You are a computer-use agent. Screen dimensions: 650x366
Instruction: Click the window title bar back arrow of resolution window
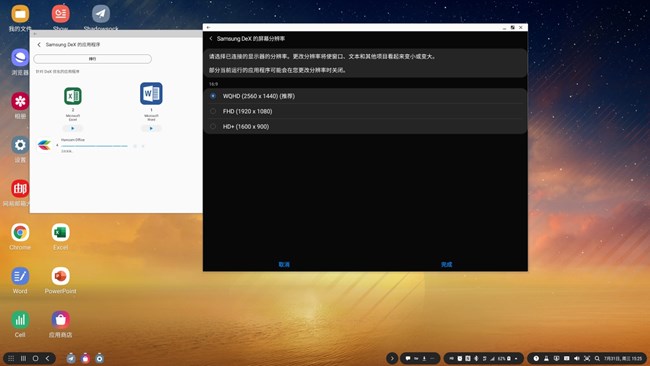[209, 27]
